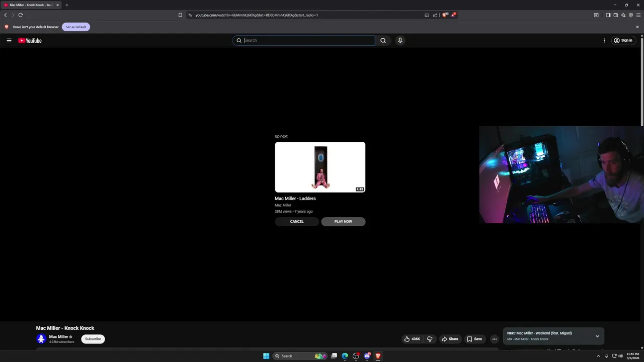The height and width of the screenshot is (362, 644).
Task: Open the Brave main menu
Action: coord(638,15)
